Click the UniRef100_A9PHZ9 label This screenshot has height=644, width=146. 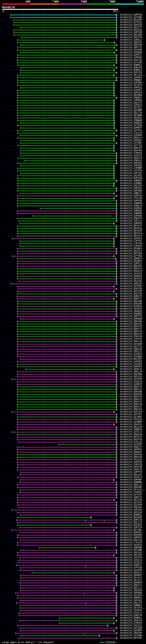click(x=131, y=538)
